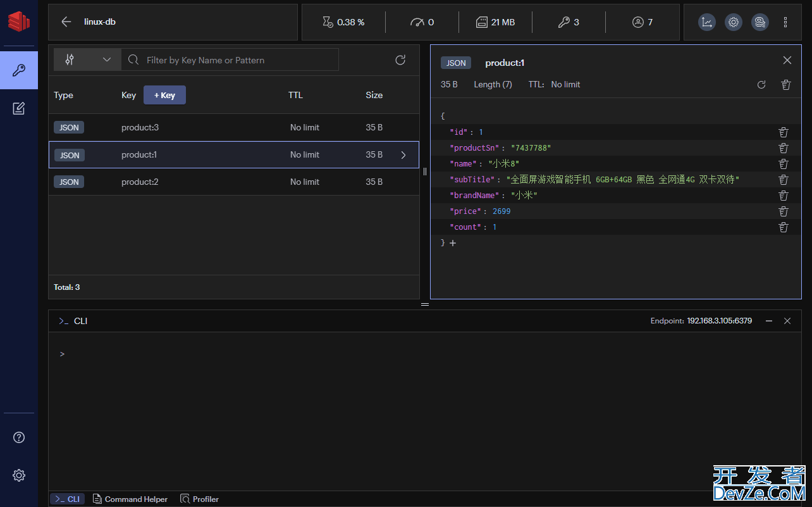Select the product:2 key row

(x=234, y=182)
